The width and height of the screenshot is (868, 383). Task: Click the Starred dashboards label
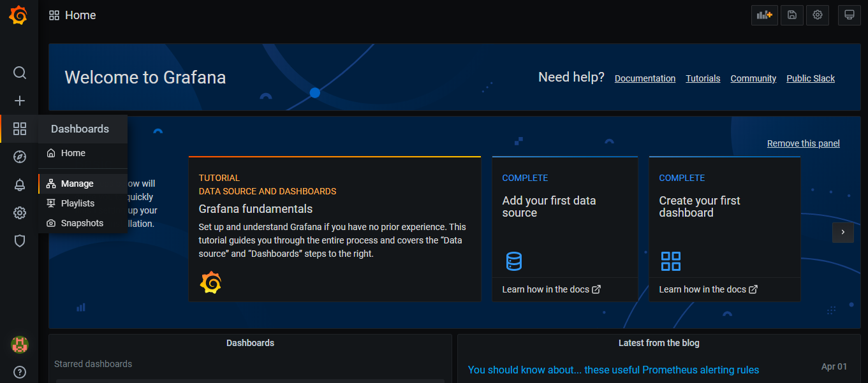pyautogui.click(x=93, y=364)
